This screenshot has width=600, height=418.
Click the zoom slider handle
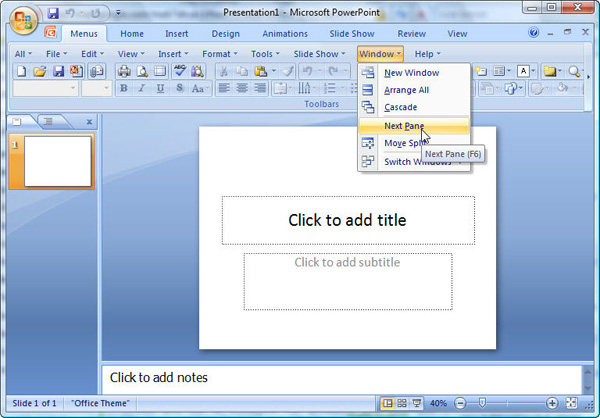(x=482, y=403)
